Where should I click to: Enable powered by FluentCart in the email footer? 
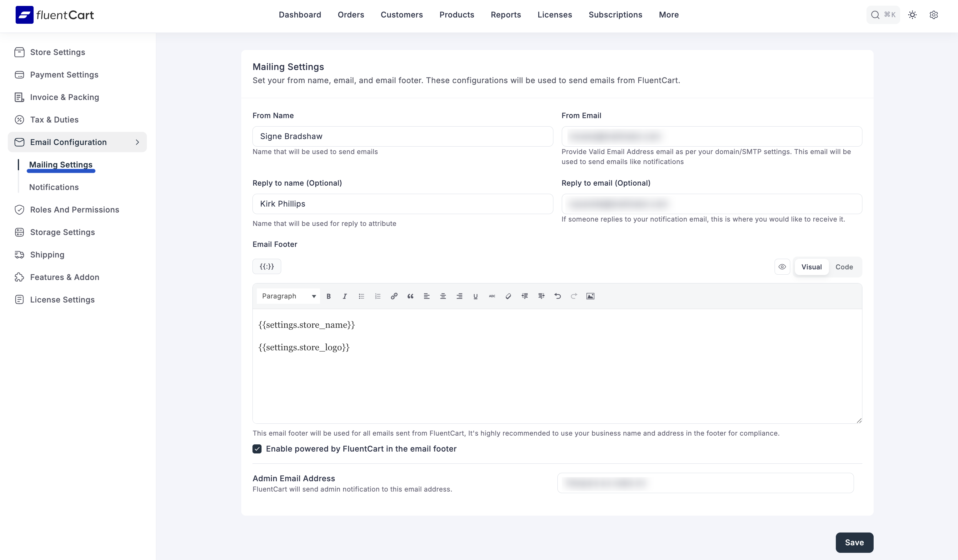(x=257, y=449)
